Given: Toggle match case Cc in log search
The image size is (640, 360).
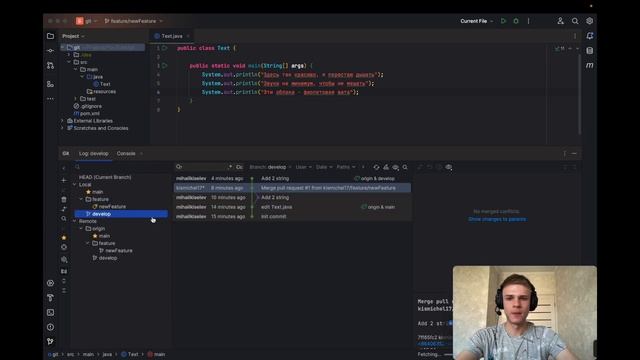Looking at the screenshot, I should pos(239,167).
